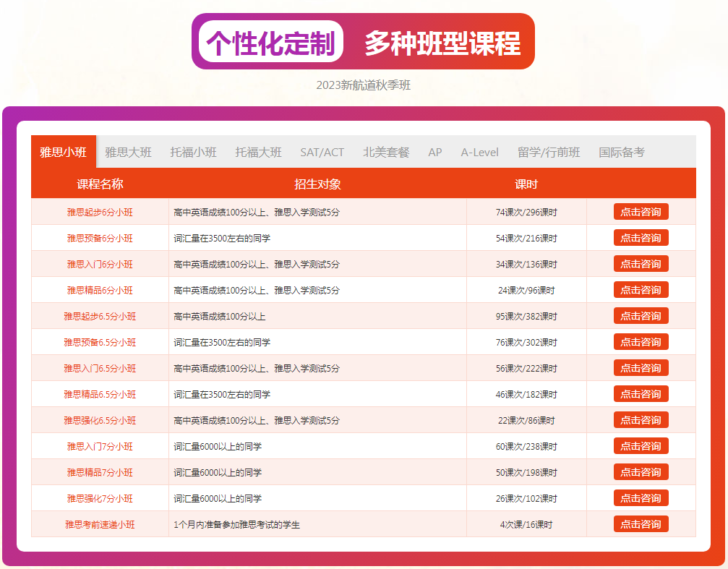The width and height of the screenshot is (728, 569).
Task: Open course link 雅思强化6.5分小班
Action: pyautogui.click(x=100, y=420)
